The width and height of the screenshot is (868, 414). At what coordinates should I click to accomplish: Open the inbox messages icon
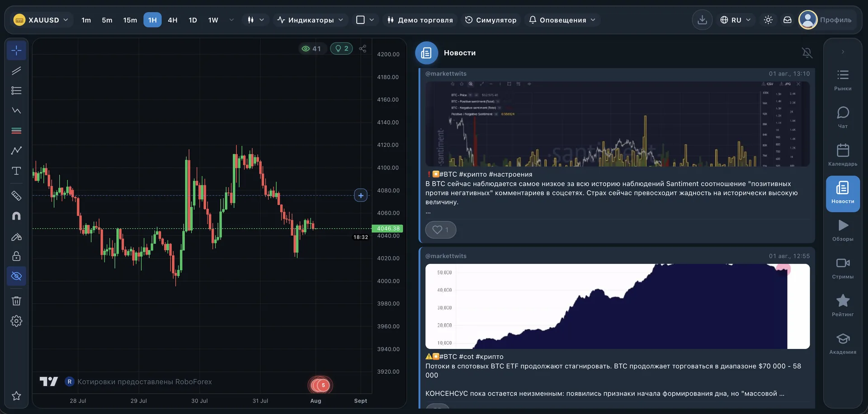pyautogui.click(x=788, y=20)
